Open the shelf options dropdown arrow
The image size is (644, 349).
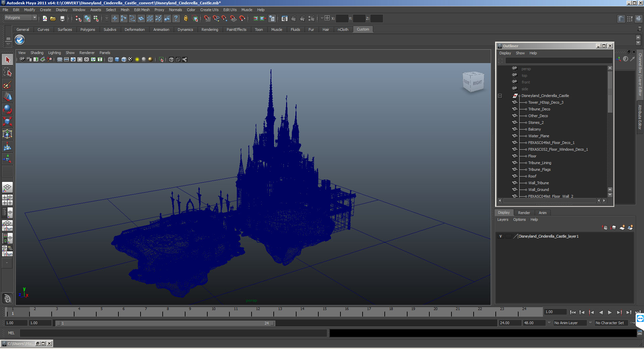click(x=8, y=44)
